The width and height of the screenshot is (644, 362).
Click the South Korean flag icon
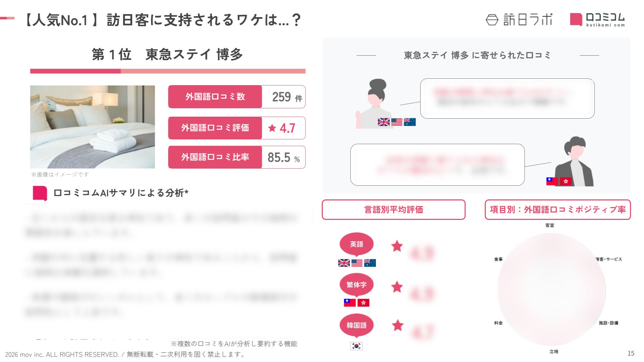356,346
